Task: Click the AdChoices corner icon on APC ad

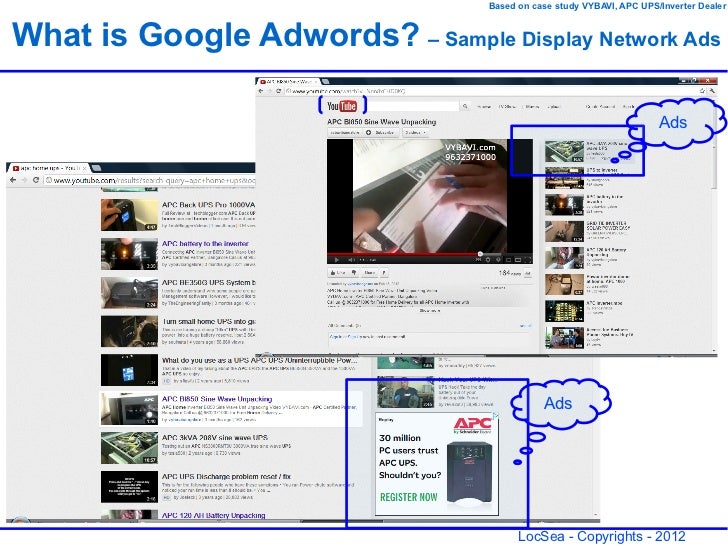Action: click(x=496, y=416)
